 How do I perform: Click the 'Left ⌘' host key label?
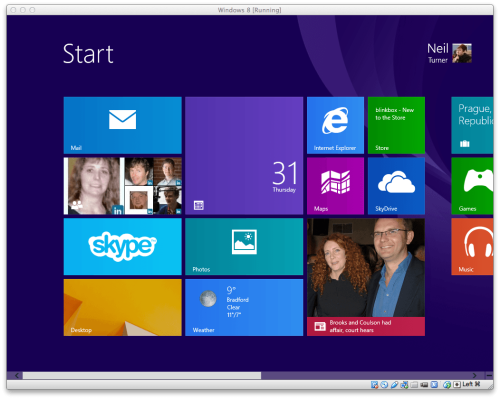pos(471,384)
